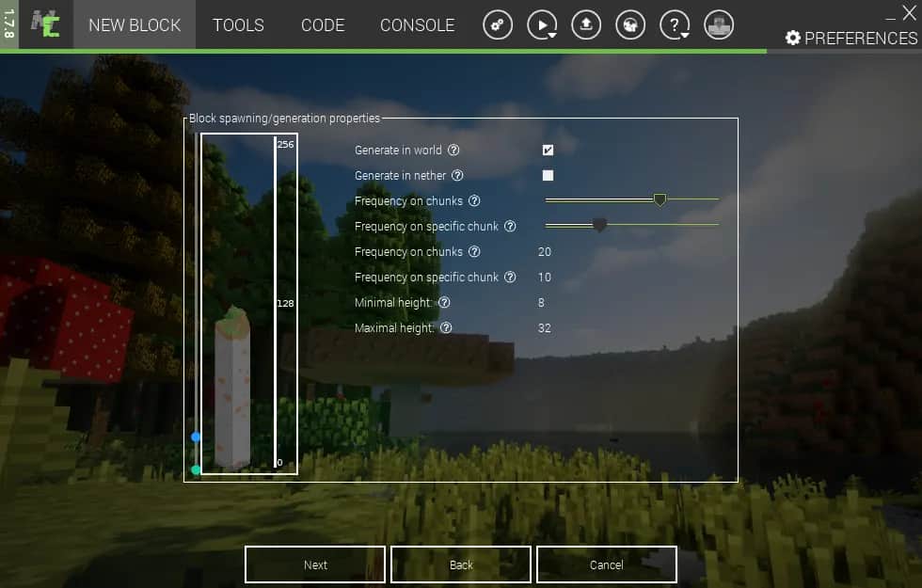The height and width of the screenshot is (588, 922).
Task: Open Preferences with the gear icon
Action: (x=793, y=38)
